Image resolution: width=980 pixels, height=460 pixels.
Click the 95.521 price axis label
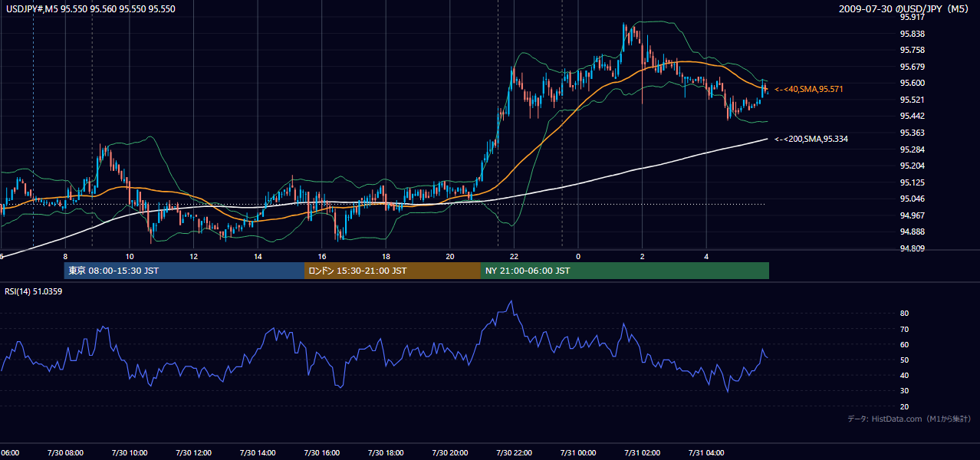pyautogui.click(x=912, y=100)
